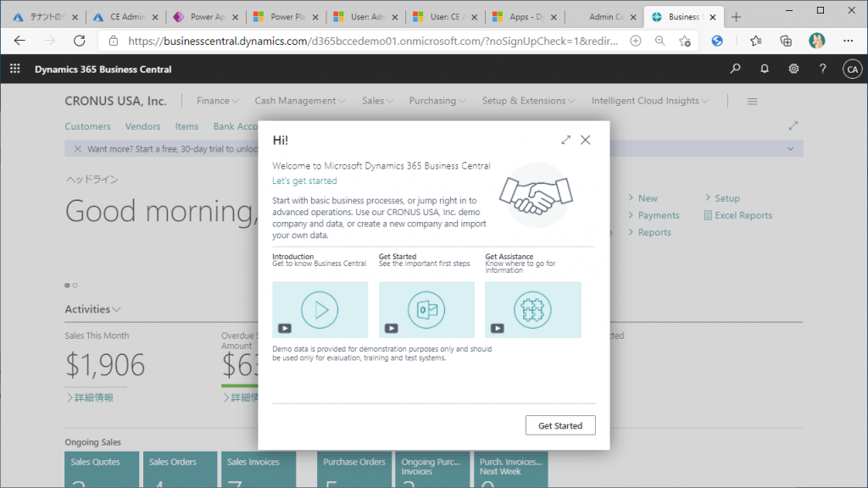Expand the Setup actions group
This screenshot has height=488, width=868.
[722, 198]
